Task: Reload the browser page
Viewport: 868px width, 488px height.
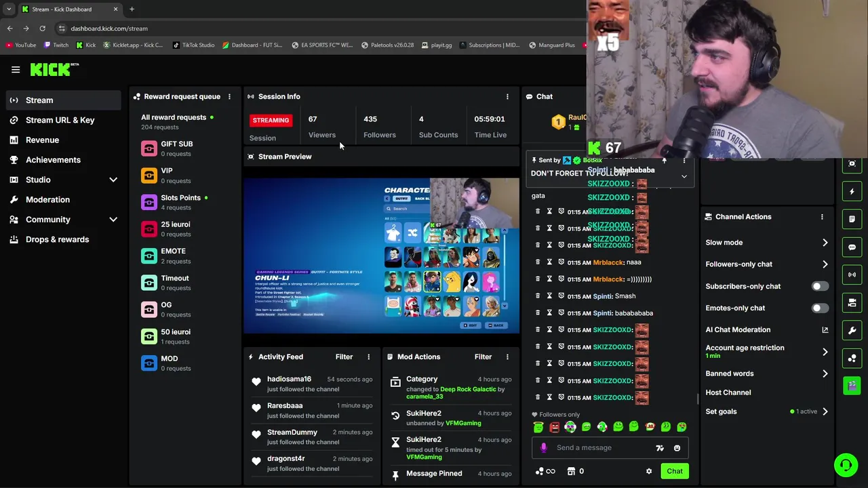Action: 42,28
